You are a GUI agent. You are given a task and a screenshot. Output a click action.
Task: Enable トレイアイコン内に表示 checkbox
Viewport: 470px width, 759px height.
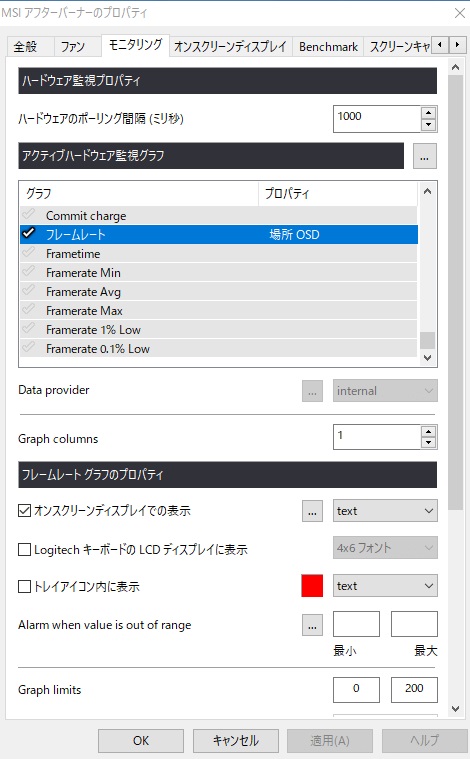[x=24, y=587]
